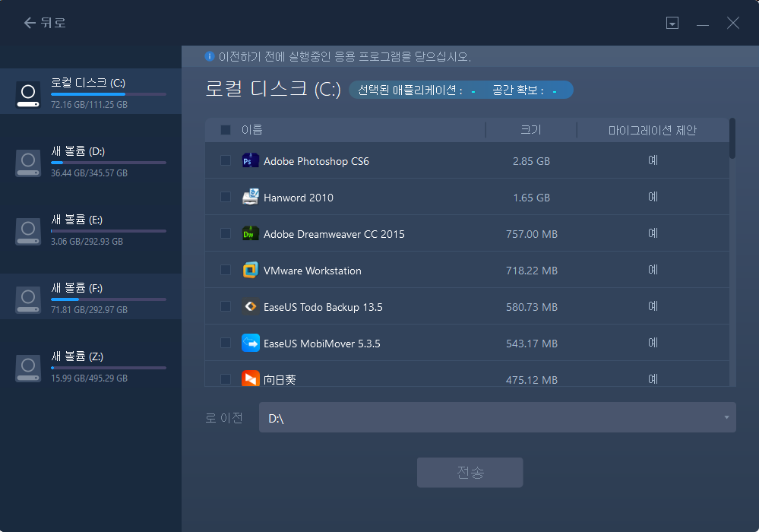The height and width of the screenshot is (532, 759).
Task: Check the VMware Workstation checkbox
Action: (x=226, y=270)
